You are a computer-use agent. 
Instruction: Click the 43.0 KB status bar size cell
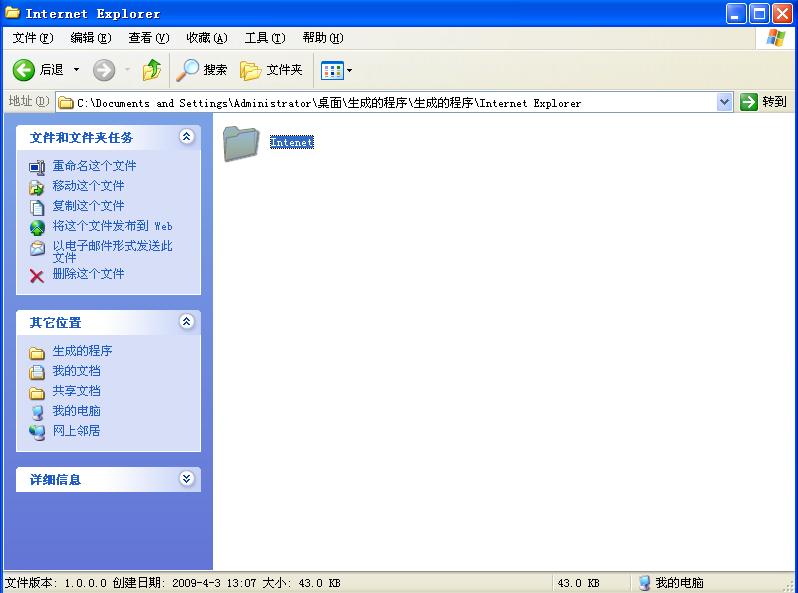tap(579, 582)
